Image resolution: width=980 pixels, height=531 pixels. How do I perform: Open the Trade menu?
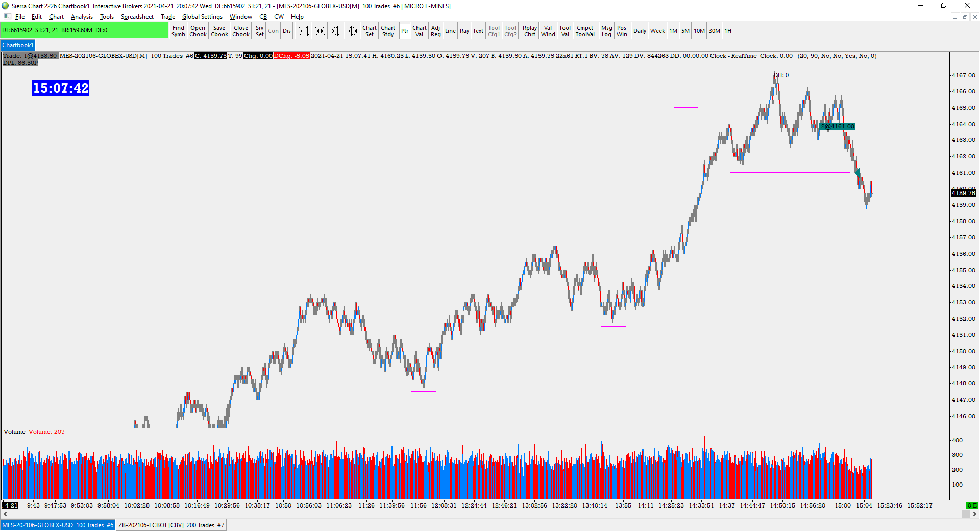click(x=168, y=17)
